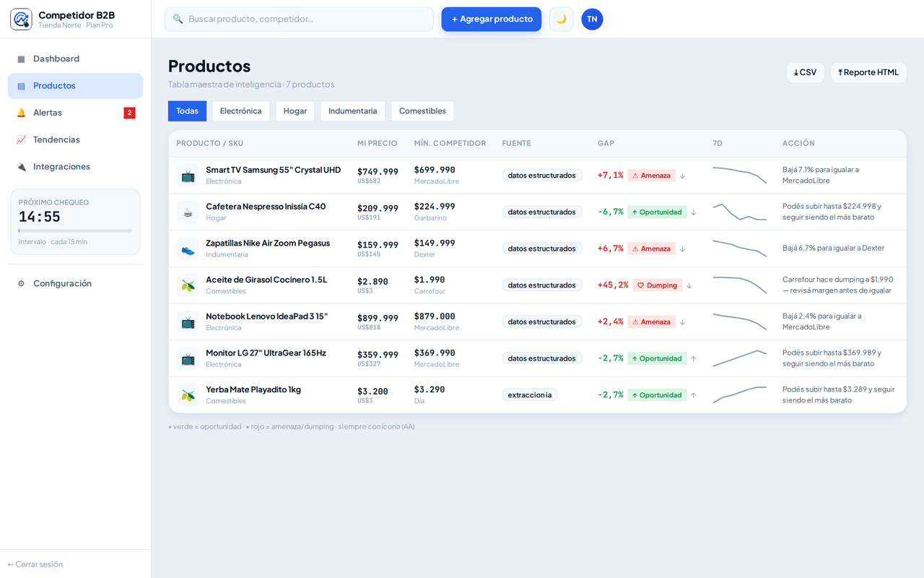Click down-arrow trend icon in Aceite row

[689, 285]
